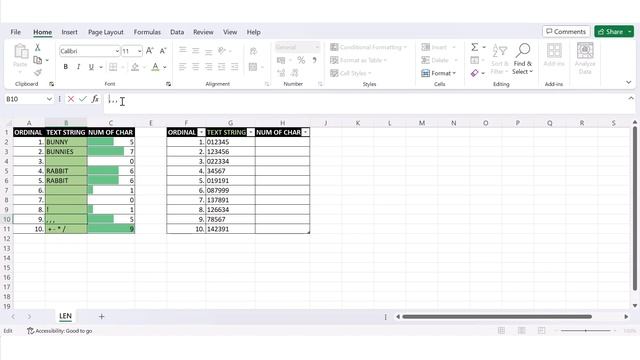Open the NUM OF CHAR table filter dropdown
640x360 pixels.
point(305,132)
